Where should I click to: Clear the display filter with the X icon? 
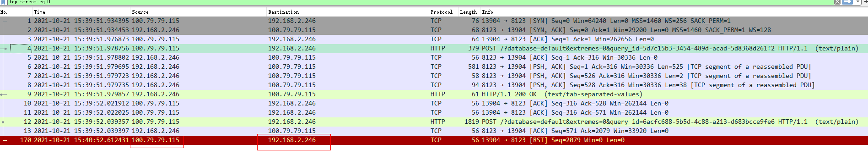837,2
